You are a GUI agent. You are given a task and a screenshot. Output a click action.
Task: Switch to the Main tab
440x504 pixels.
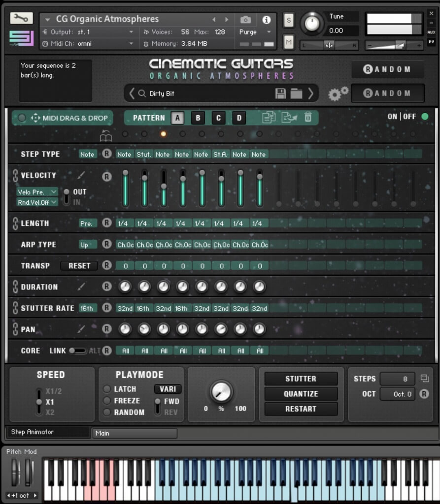134,433
